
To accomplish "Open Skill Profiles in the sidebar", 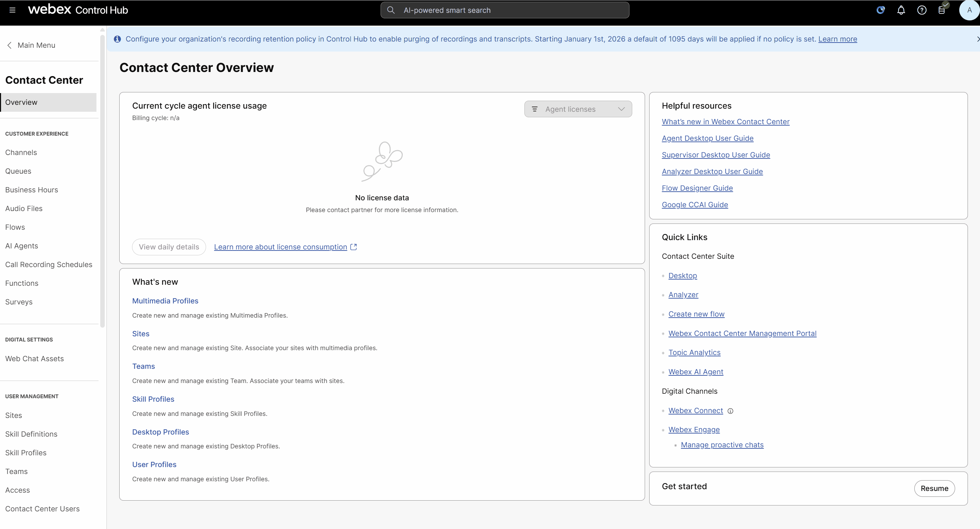I will pos(26,453).
